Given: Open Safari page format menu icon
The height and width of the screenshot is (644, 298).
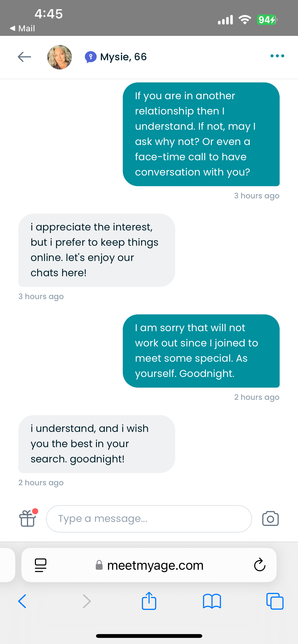Looking at the screenshot, I should click(x=40, y=565).
